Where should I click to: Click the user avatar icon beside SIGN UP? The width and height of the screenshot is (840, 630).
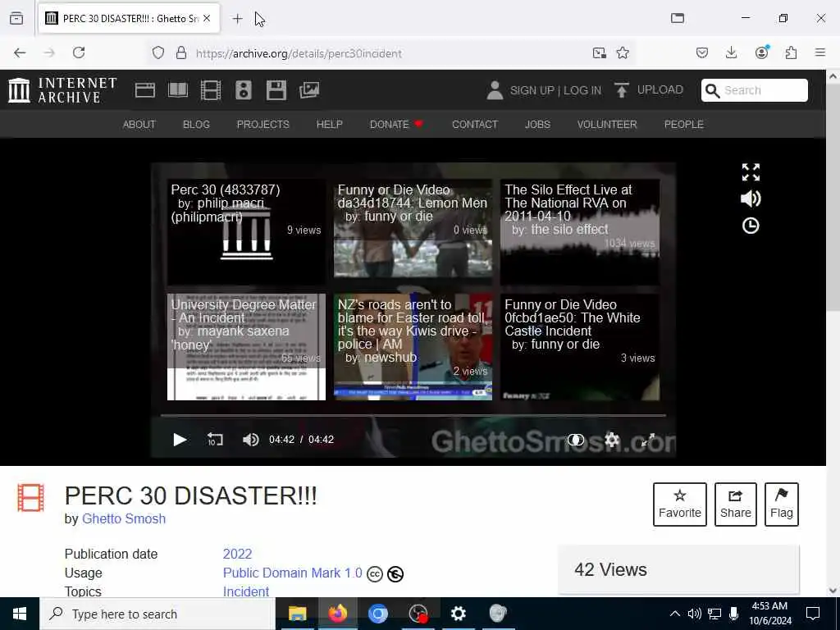point(495,90)
